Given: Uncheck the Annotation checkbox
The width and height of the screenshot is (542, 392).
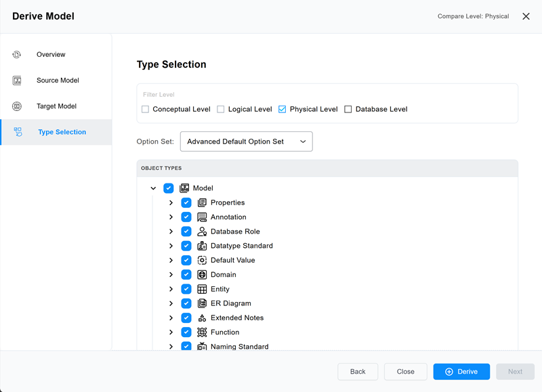Looking at the screenshot, I should coord(186,217).
